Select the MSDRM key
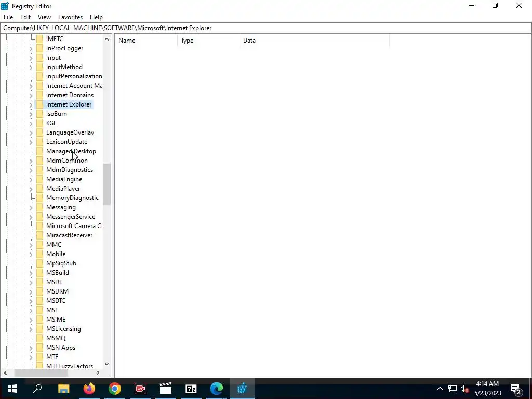Viewport: 532px width, 399px height. tap(57, 291)
